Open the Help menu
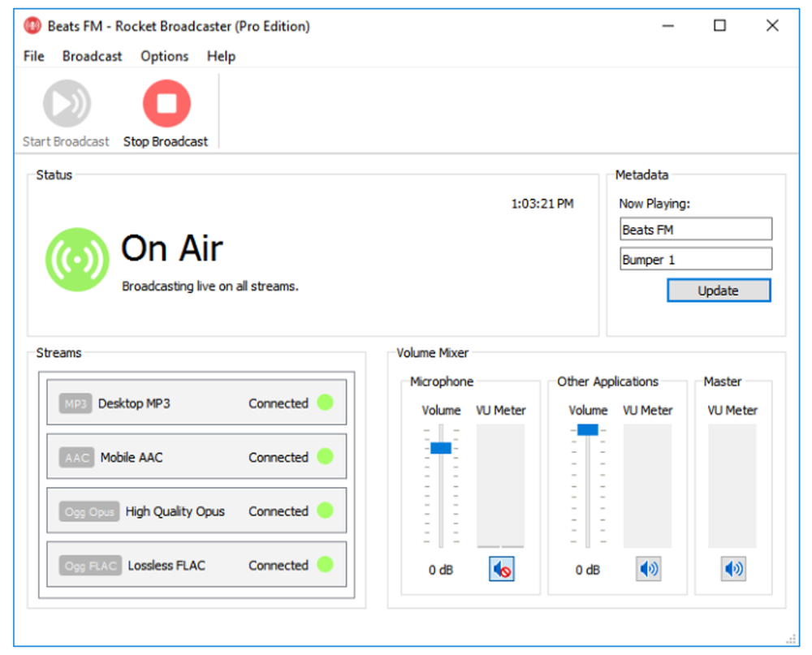This screenshot has width=812, height=655. pos(221,56)
